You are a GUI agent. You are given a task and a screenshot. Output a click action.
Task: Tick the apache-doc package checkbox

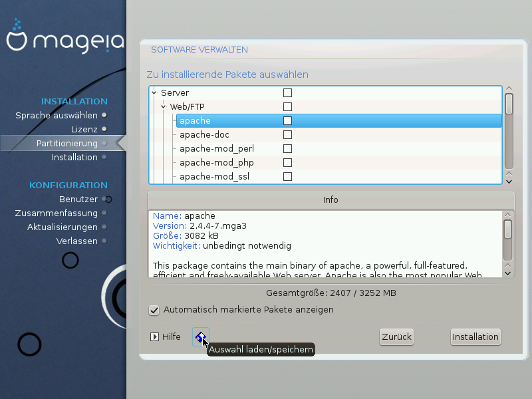[287, 135]
